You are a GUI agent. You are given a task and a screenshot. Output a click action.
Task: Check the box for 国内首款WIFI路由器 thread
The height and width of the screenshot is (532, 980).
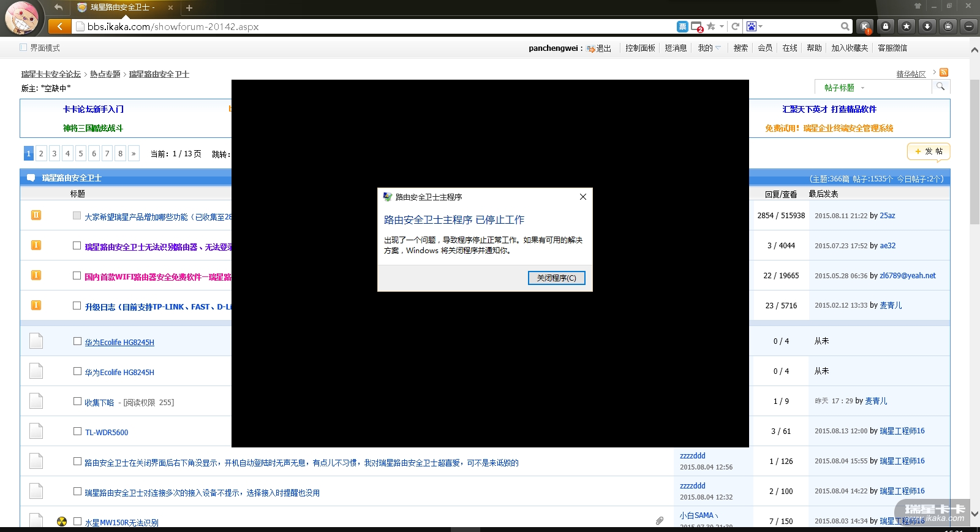coord(77,276)
